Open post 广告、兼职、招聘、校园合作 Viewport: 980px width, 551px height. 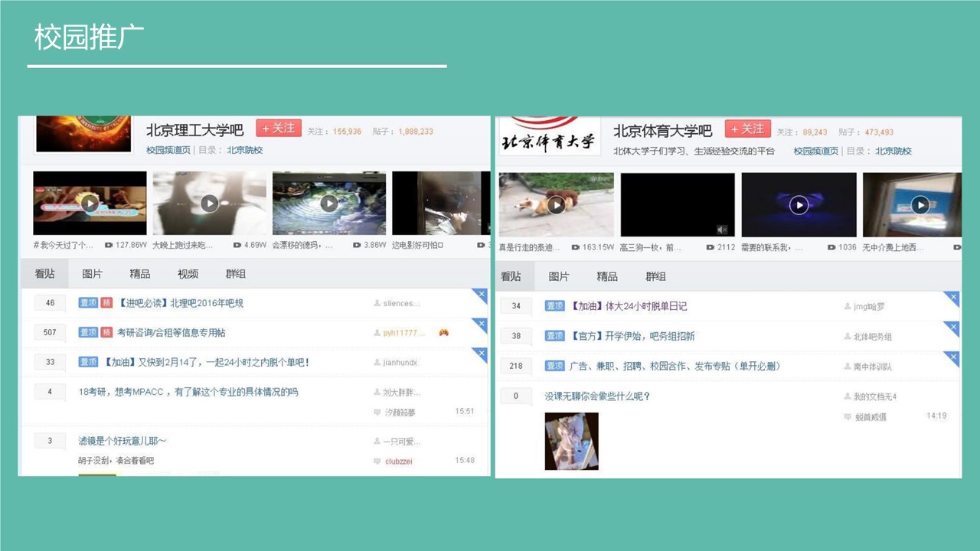[x=675, y=366]
